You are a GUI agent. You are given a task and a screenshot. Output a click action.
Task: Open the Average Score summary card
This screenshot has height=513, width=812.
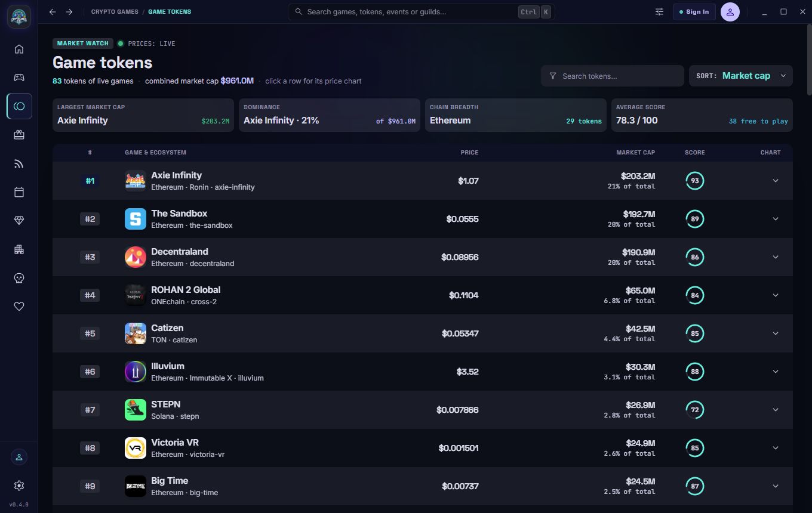(702, 115)
